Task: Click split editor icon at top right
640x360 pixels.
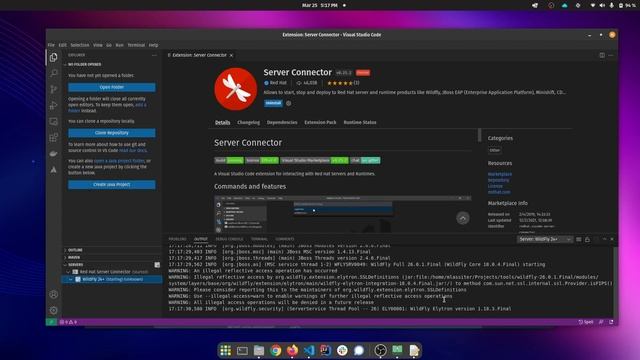Action: coord(602,55)
